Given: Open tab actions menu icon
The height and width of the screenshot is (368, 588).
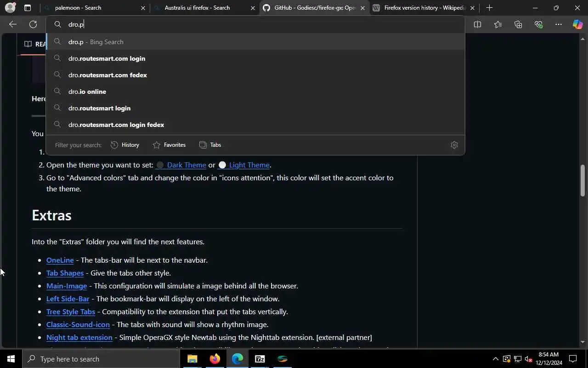Looking at the screenshot, I should pos(28,8).
